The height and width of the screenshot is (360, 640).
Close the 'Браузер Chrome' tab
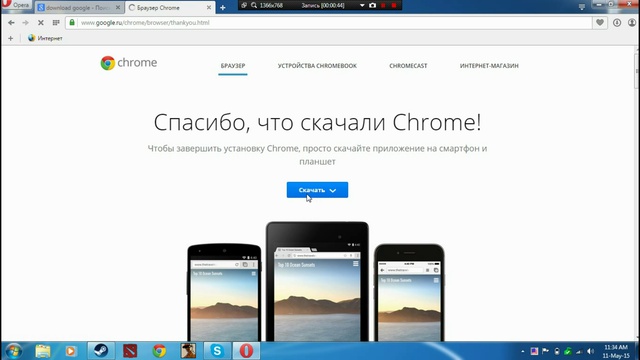click(x=209, y=8)
